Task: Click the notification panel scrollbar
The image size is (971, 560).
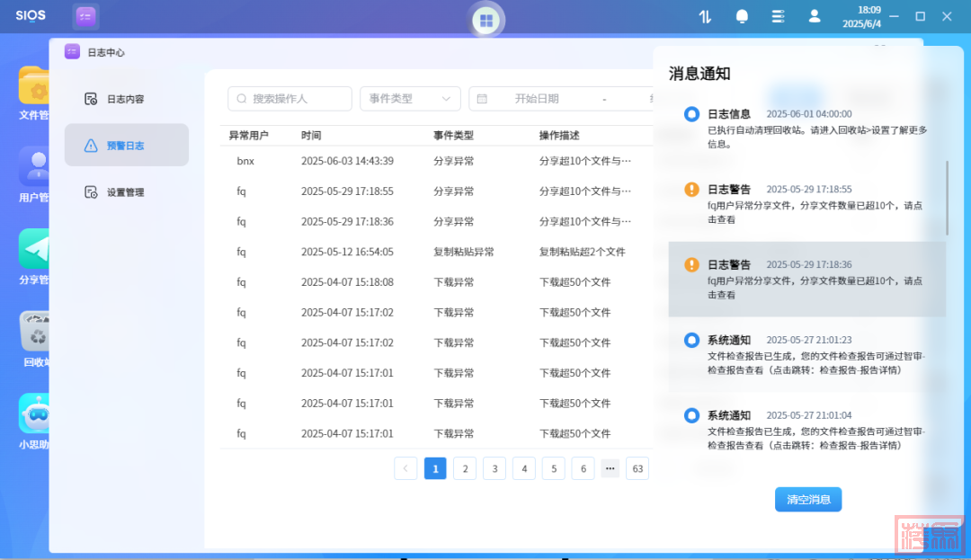Action: coord(946,196)
